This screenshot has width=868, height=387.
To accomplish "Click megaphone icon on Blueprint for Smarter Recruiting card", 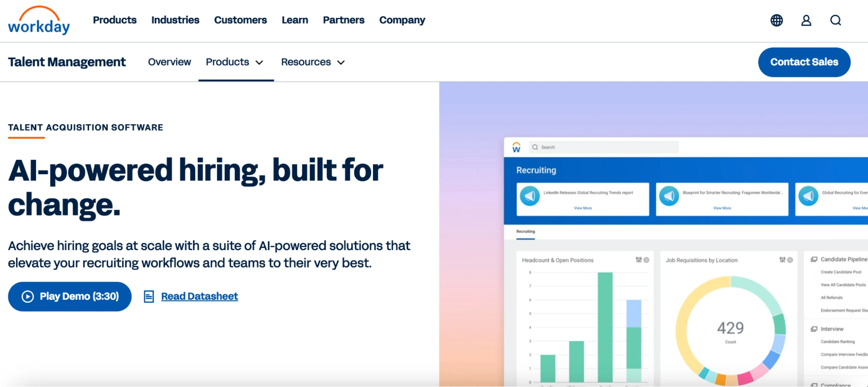I will (669, 196).
